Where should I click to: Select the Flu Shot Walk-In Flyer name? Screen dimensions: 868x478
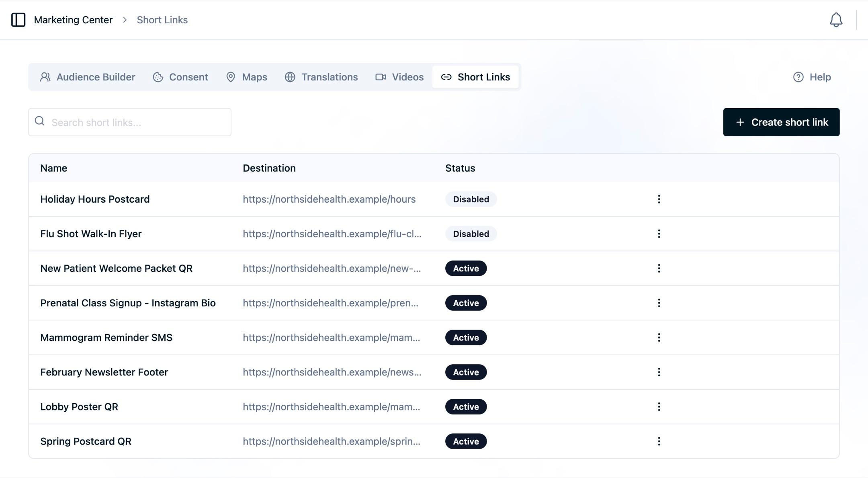[91, 234]
